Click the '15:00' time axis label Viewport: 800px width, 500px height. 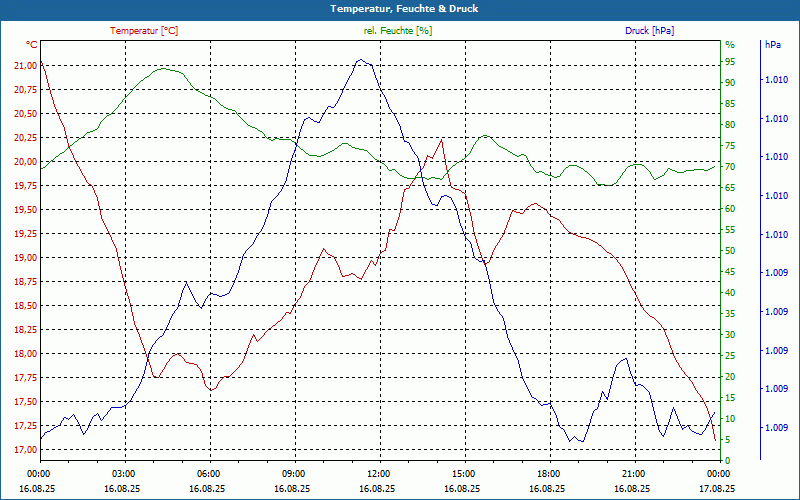tap(465, 473)
